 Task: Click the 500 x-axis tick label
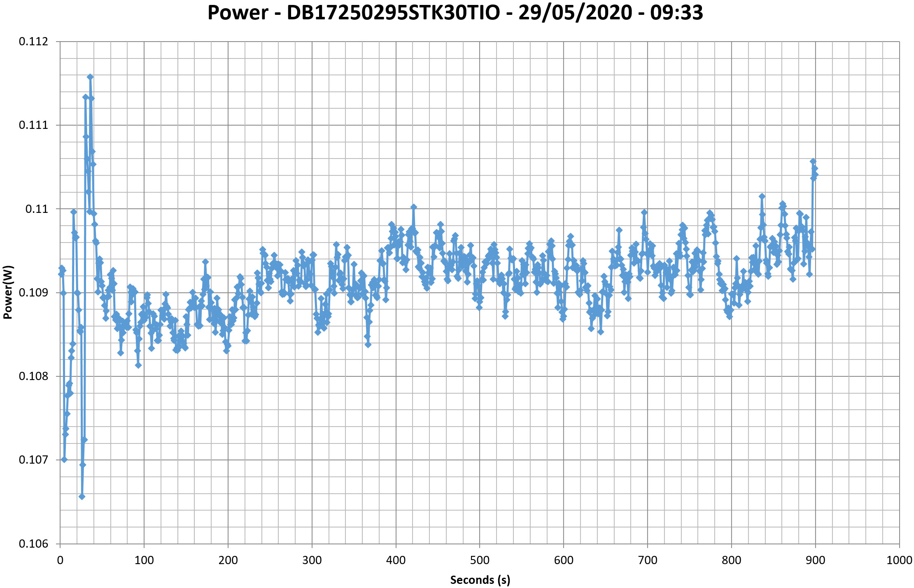click(x=480, y=560)
